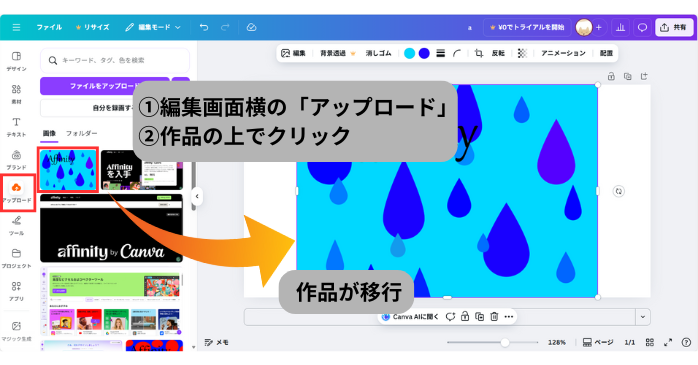Open the アニメーション panel
This screenshot has width=698, height=365.
click(x=563, y=53)
